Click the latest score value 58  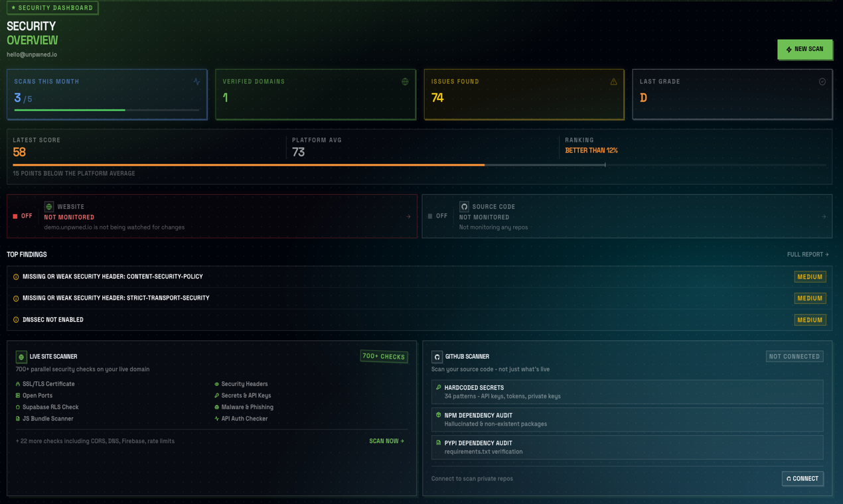pyautogui.click(x=19, y=152)
